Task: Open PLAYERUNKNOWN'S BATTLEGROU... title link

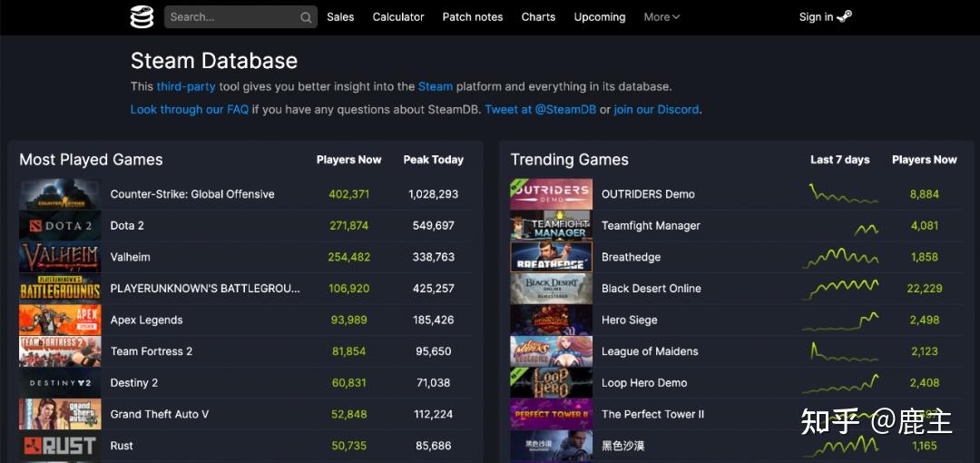Action: 205,288
